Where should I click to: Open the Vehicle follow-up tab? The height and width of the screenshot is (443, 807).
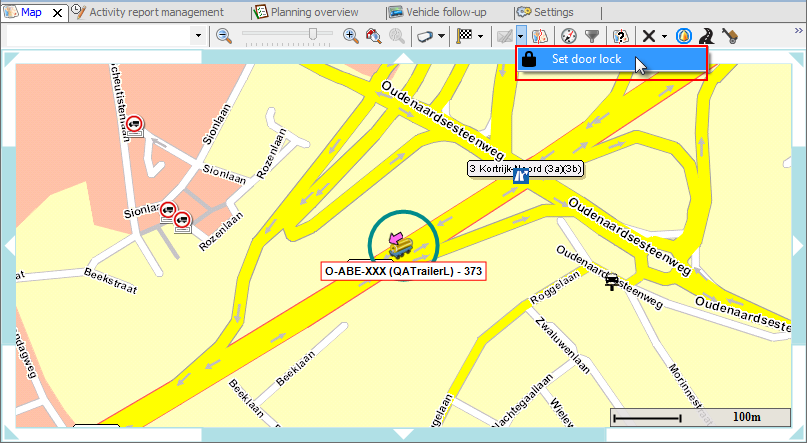click(446, 12)
